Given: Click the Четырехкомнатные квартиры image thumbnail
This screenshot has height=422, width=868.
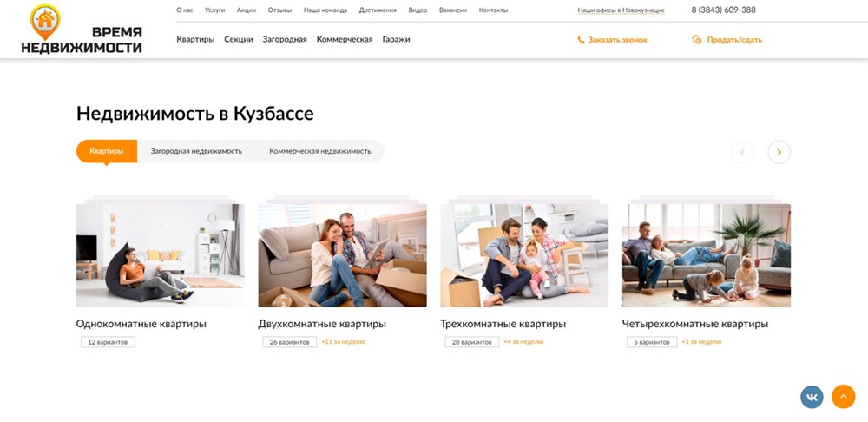Looking at the screenshot, I should coord(706,255).
